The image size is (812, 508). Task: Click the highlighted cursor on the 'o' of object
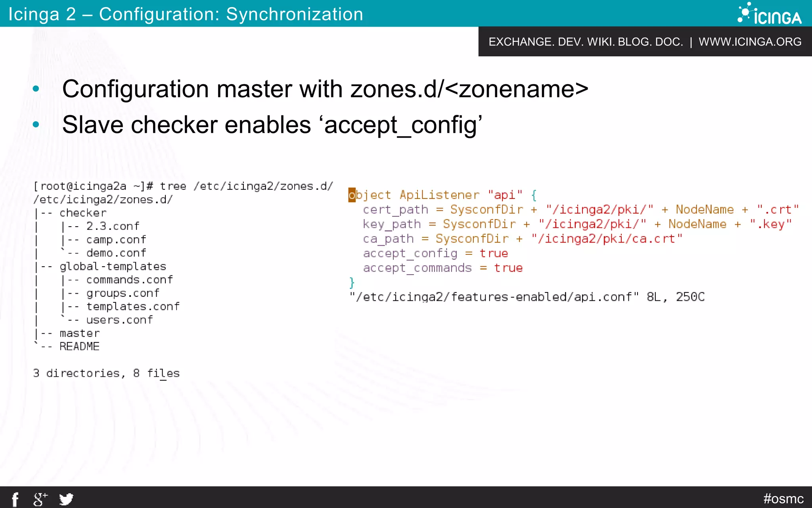tap(352, 195)
